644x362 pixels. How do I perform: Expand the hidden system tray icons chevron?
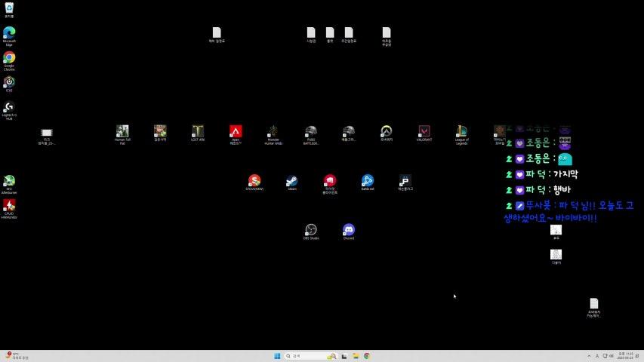589,356
